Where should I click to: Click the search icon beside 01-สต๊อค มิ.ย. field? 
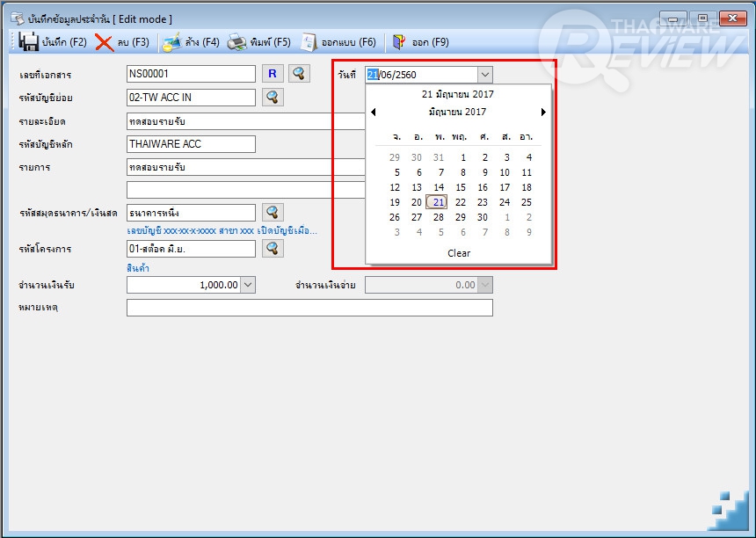click(273, 249)
